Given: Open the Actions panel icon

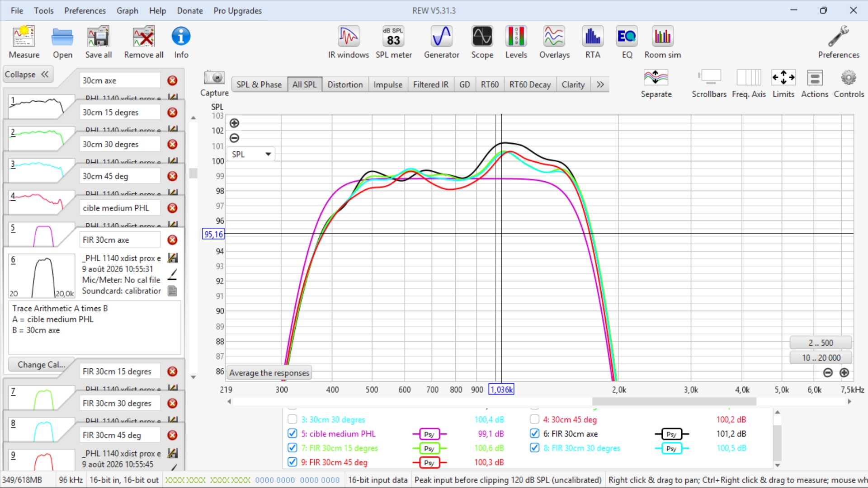Looking at the screenshot, I should click(815, 84).
